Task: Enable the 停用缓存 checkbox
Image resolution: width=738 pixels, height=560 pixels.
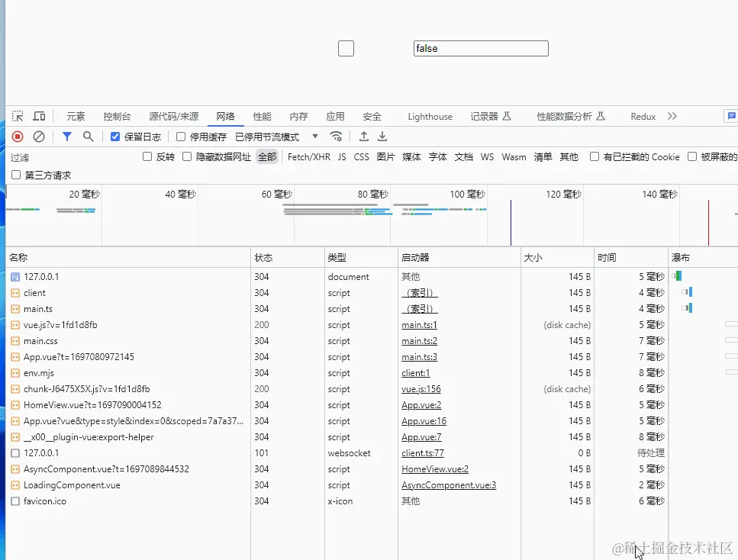Action: (x=180, y=137)
